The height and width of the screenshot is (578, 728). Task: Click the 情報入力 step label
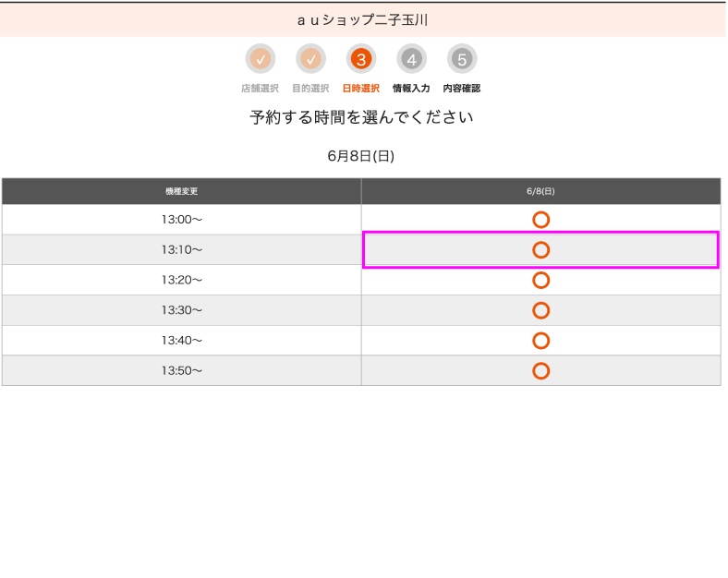click(411, 88)
